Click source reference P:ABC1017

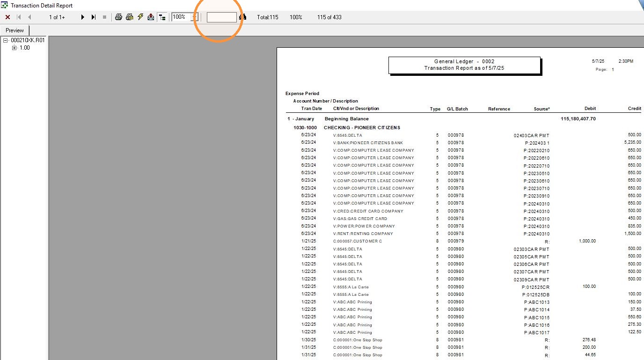pos(537,332)
